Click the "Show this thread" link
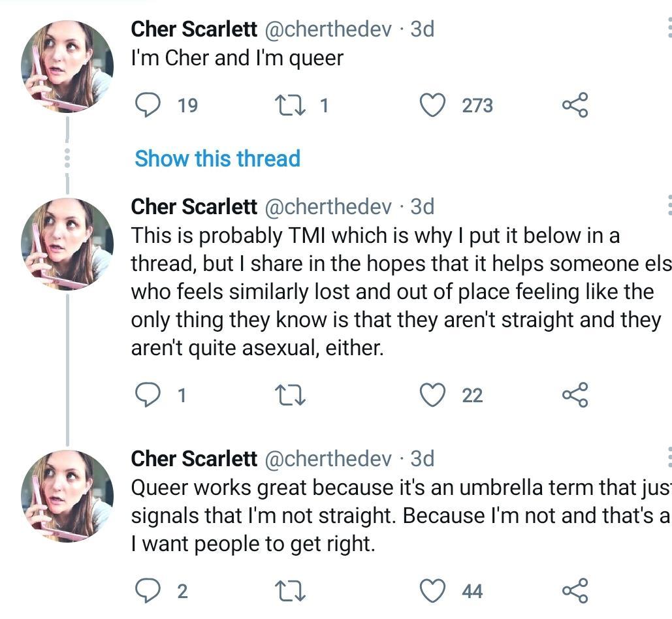 coord(217,159)
